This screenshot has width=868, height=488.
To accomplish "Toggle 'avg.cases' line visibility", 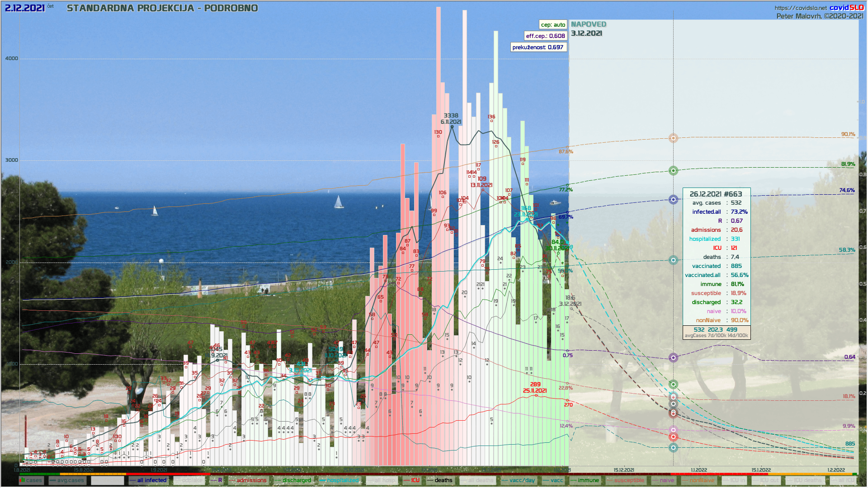I will [x=67, y=480].
